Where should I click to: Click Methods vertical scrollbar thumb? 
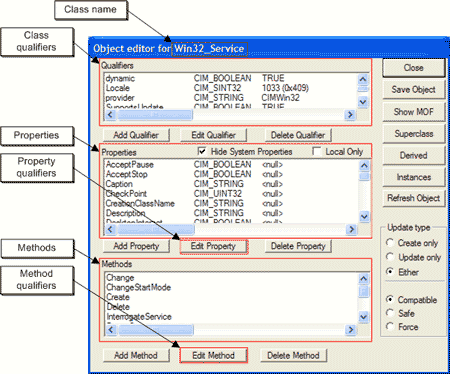[364, 291]
